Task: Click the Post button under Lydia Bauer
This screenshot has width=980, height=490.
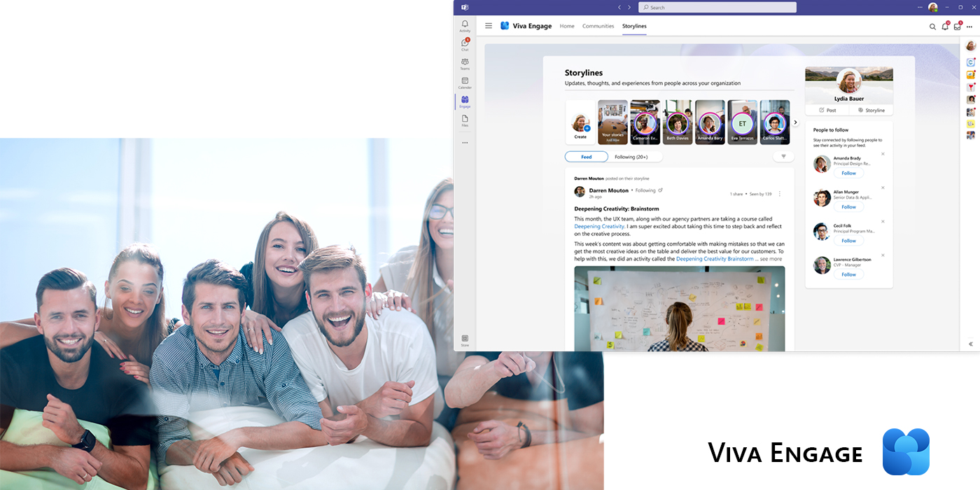Action: (827, 110)
